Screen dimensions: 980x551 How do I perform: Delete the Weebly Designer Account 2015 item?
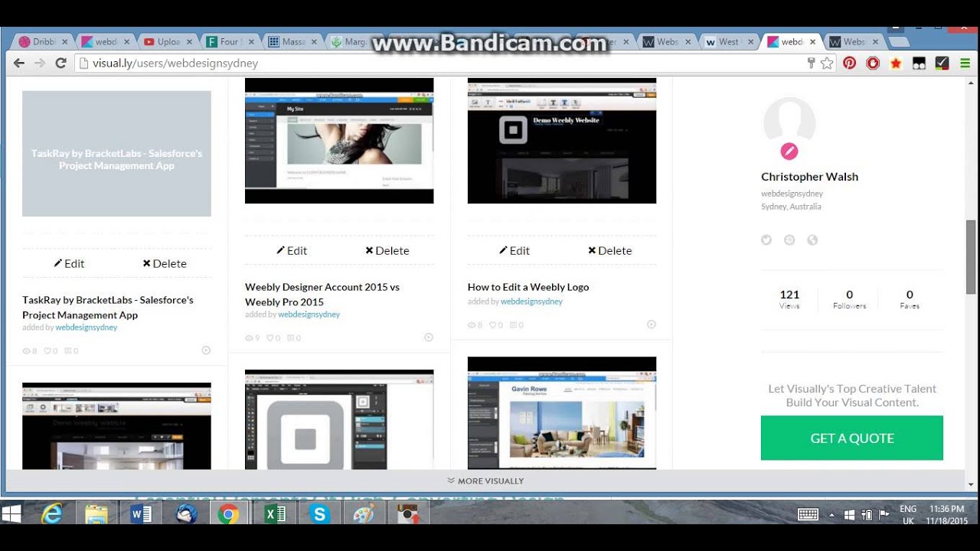tap(387, 250)
